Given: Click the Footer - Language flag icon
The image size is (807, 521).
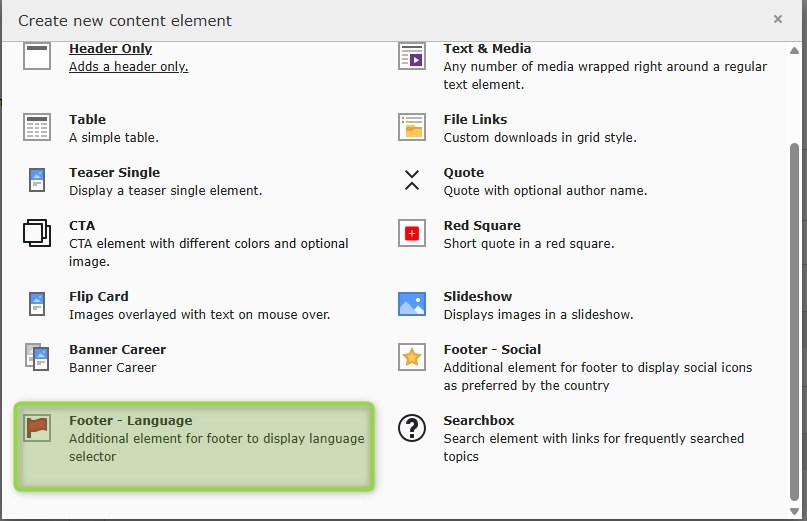Looking at the screenshot, I should (37, 428).
